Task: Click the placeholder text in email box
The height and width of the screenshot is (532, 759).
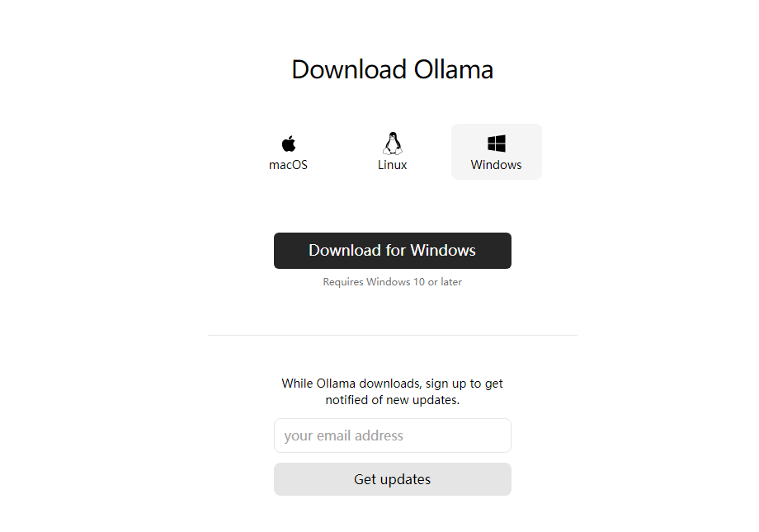Action: 344,435
